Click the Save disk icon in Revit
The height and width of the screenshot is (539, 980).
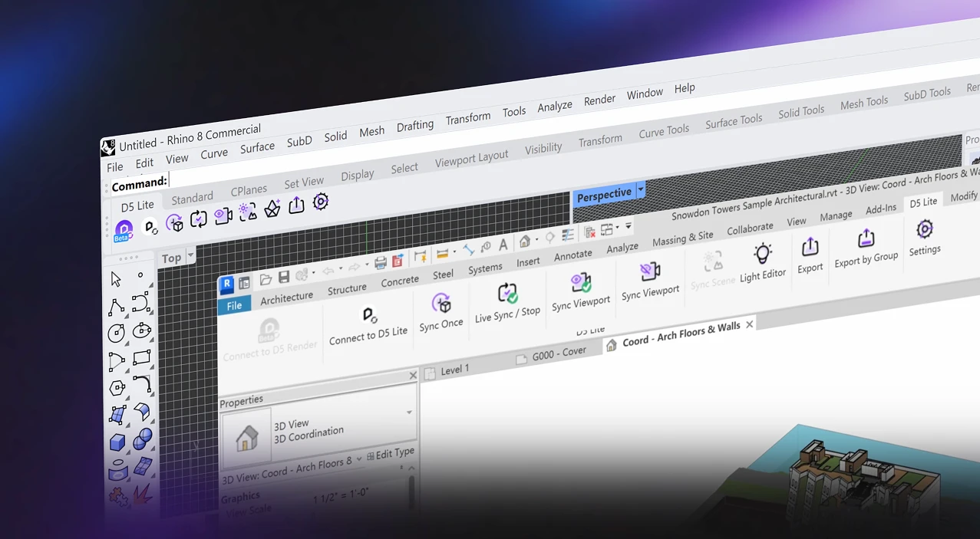click(x=284, y=277)
